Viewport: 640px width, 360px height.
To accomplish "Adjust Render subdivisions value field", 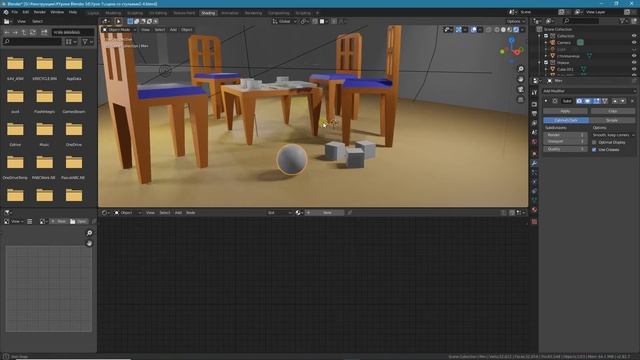I will [565, 135].
